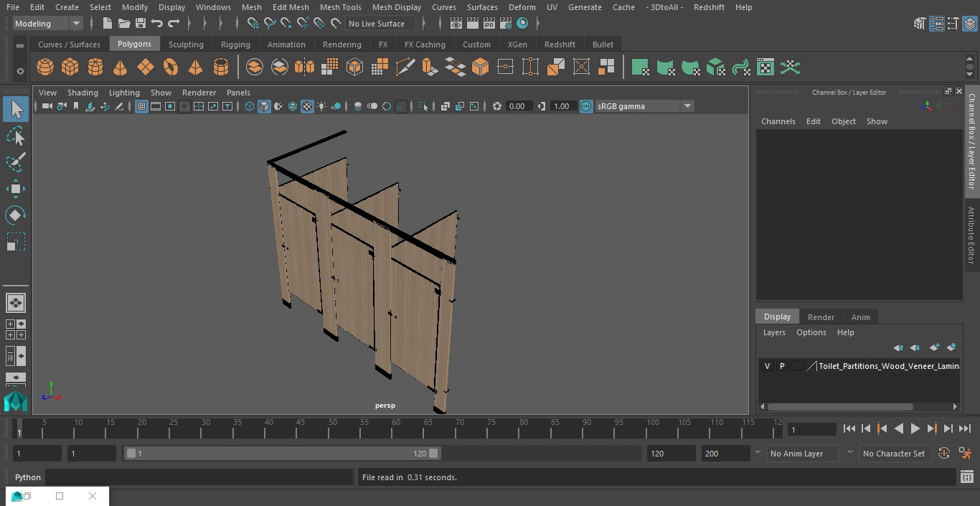Viewport: 980px width, 506px height.
Task: Click the current frame input field
Action: [x=812, y=429]
